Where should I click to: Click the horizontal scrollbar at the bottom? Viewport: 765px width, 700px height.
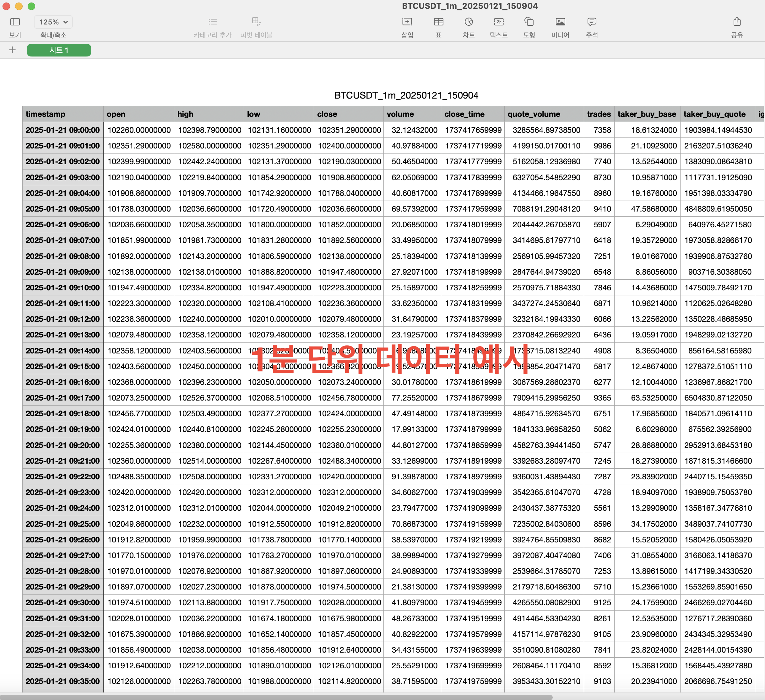point(276,697)
